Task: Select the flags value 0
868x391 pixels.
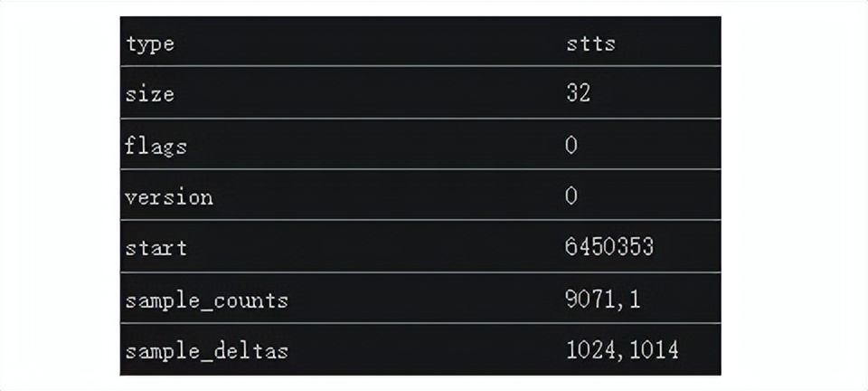Action: click(571, 145)
